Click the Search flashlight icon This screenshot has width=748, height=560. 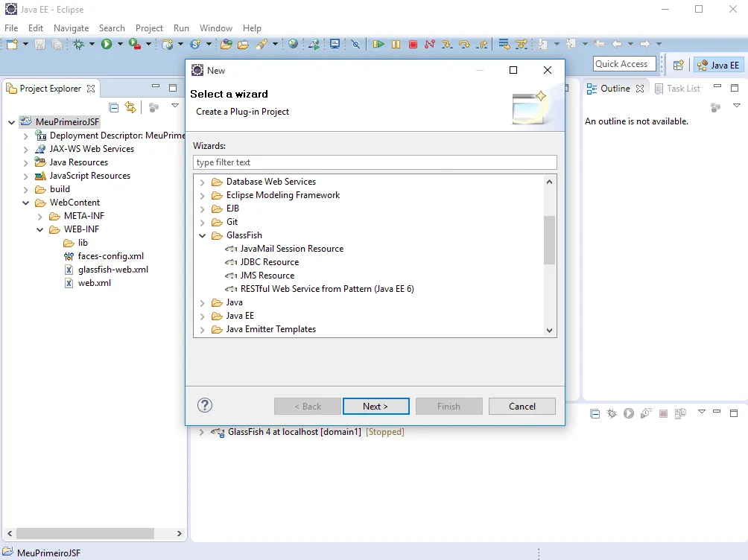click(x=262, y=45)
